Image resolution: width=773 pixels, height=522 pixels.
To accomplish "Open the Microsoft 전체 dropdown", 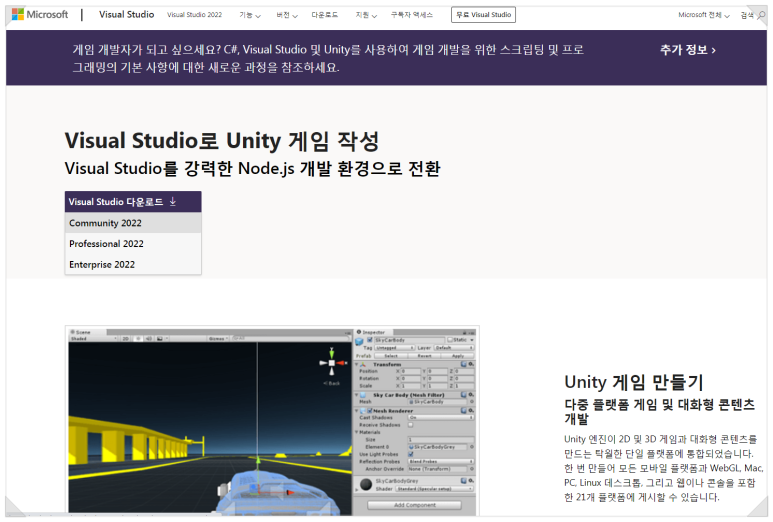I will pos(703,15).
